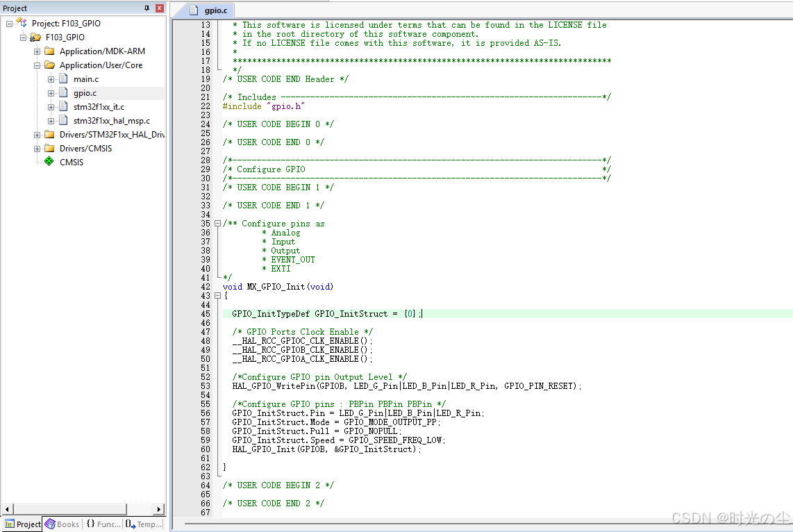Switch to the gpio.c editor tab
793x532 pixels.
click(x=209, y=10)
